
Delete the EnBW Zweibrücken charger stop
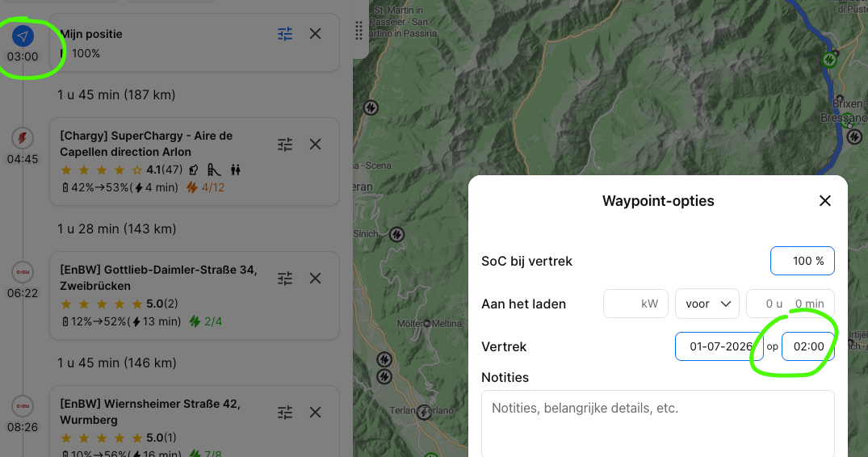pyautogui.click(x=316, y=279)
